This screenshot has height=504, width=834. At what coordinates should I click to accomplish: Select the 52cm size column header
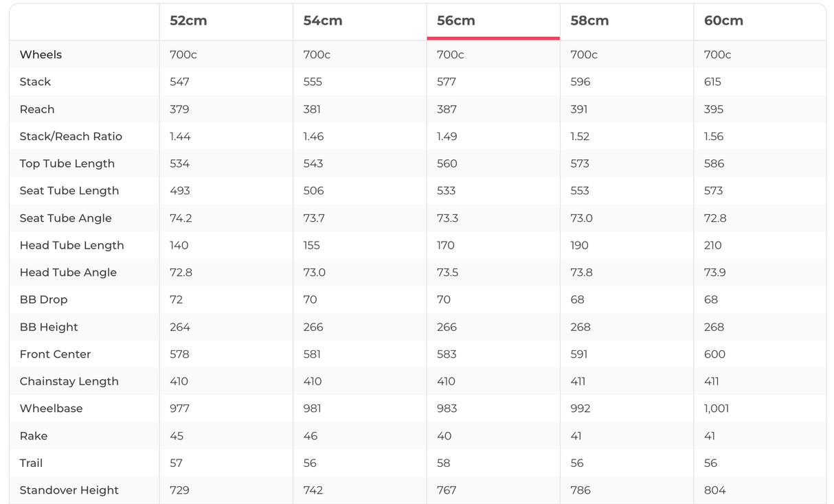(188, 21)
